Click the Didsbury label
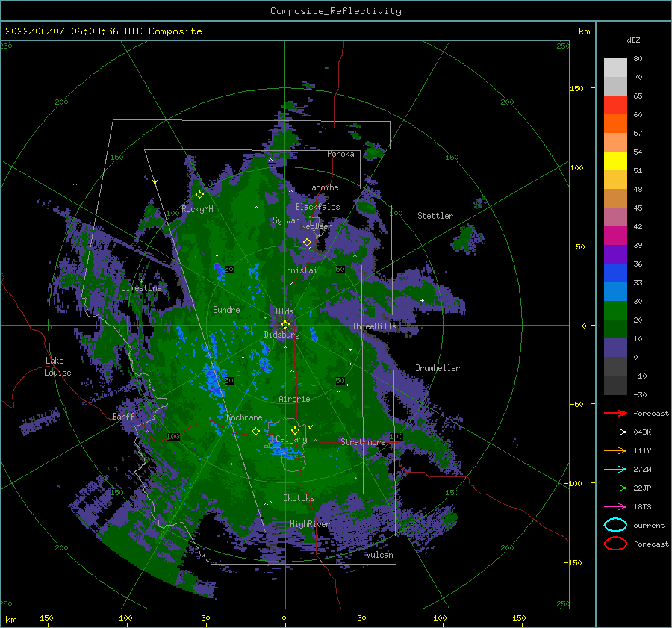This screenshot has width=672, height=628. point(281,335)
